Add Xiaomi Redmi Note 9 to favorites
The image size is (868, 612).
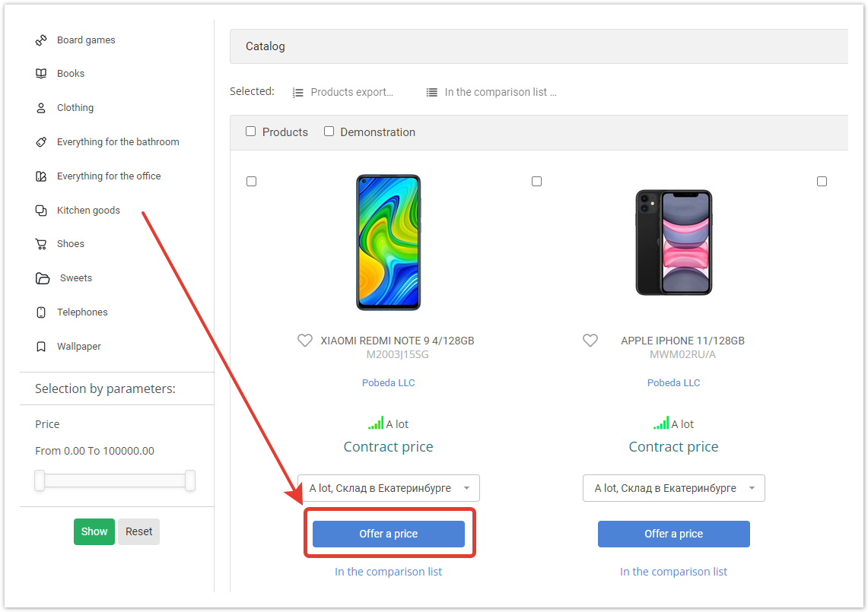point(305,341)
